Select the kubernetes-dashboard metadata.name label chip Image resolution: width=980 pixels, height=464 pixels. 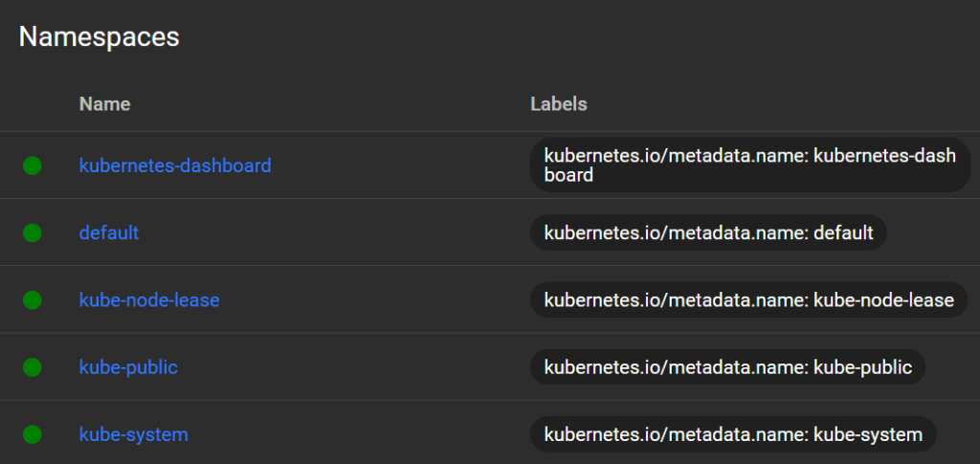(x=750, y=165)
